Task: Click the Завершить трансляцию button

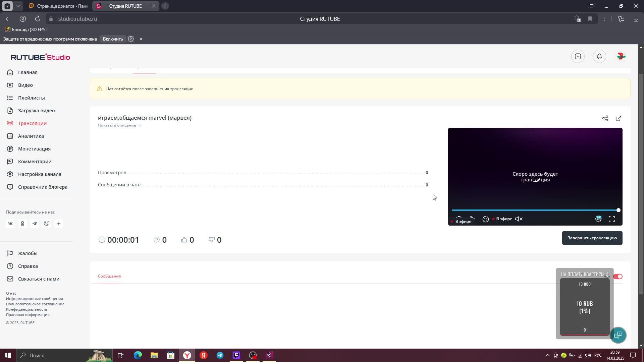Action: 592,238
